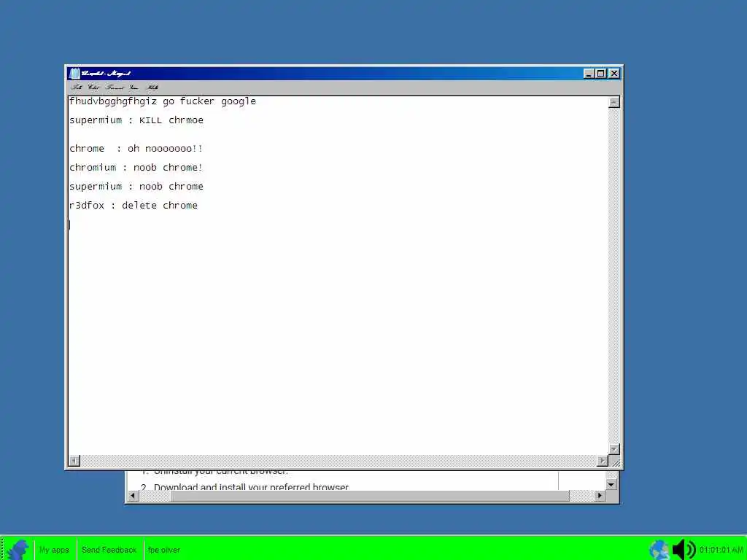
Task: Click the Notepad window resize grip
Action: 615,462
